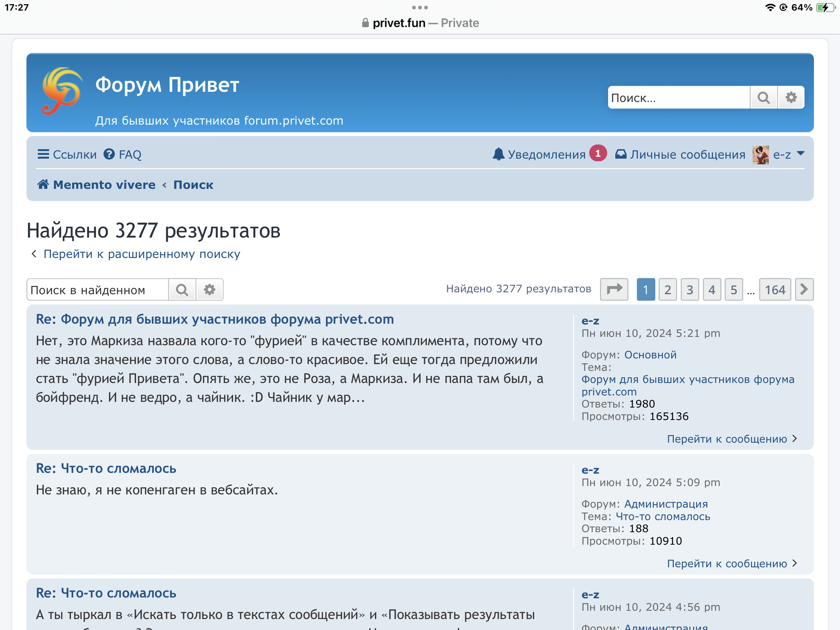Go to results page 3
The width and height of the screenshot is (840, 630).
coord(690,290)
